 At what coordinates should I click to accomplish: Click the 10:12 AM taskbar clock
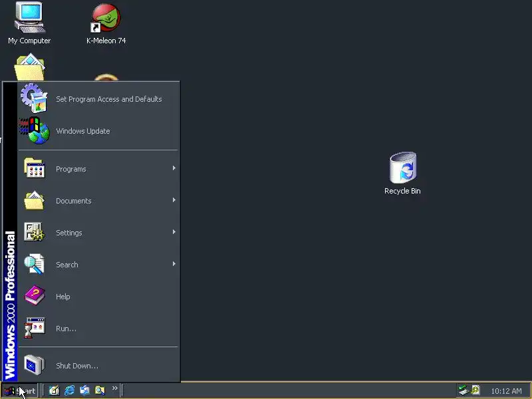tap(506, 391)
